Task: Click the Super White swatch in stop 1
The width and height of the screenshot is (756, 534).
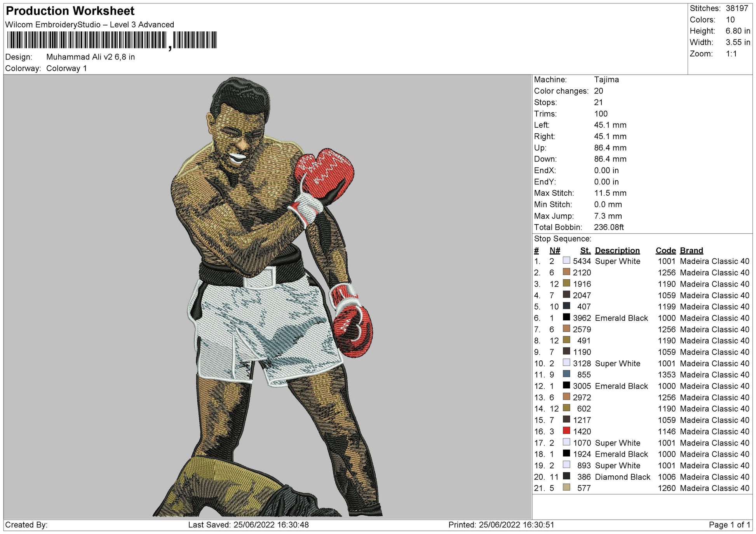Action: (566, 261)
